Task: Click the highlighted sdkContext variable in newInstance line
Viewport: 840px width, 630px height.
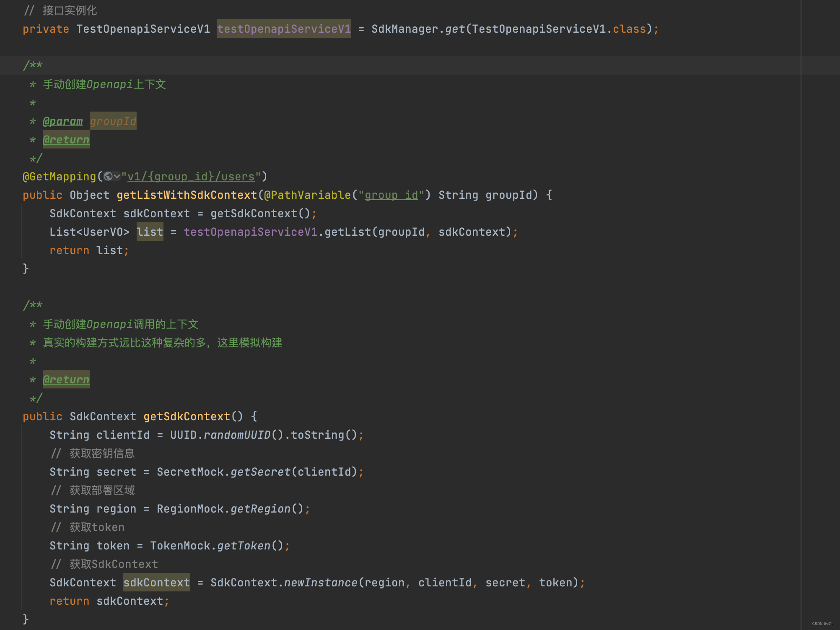Action: (x=156, y=583)
